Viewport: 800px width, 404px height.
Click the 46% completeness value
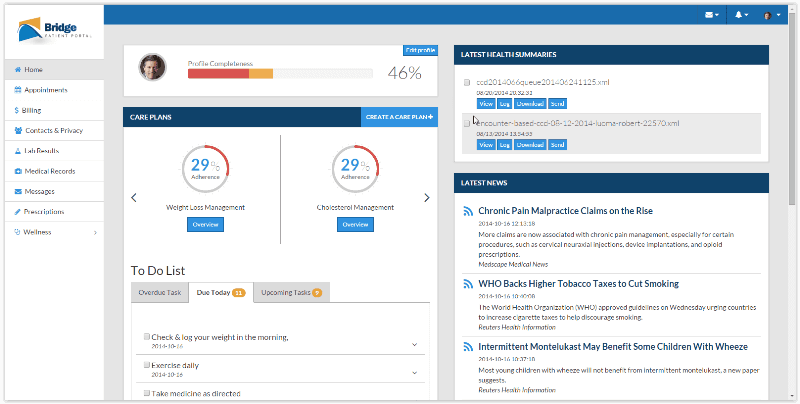tap(405, 73)
